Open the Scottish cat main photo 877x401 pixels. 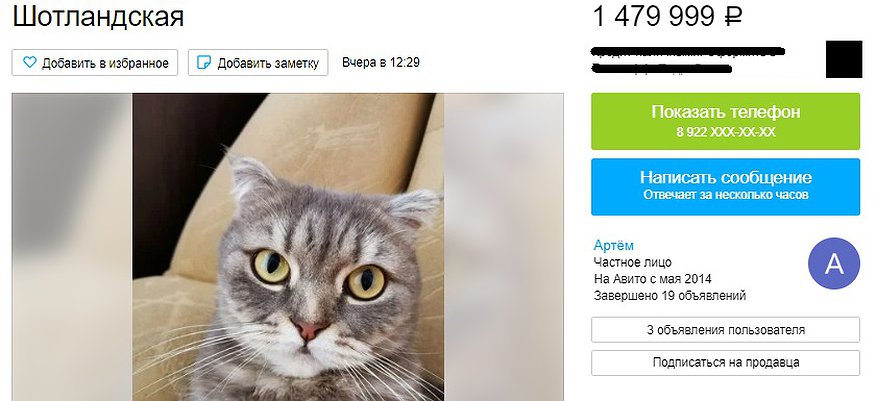288,247
